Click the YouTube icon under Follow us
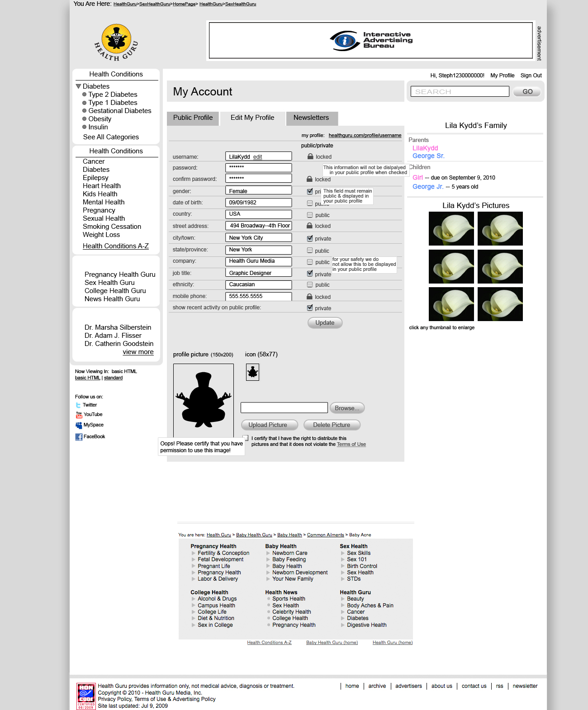The image size is (588, 710). click(x=79, y=415)
